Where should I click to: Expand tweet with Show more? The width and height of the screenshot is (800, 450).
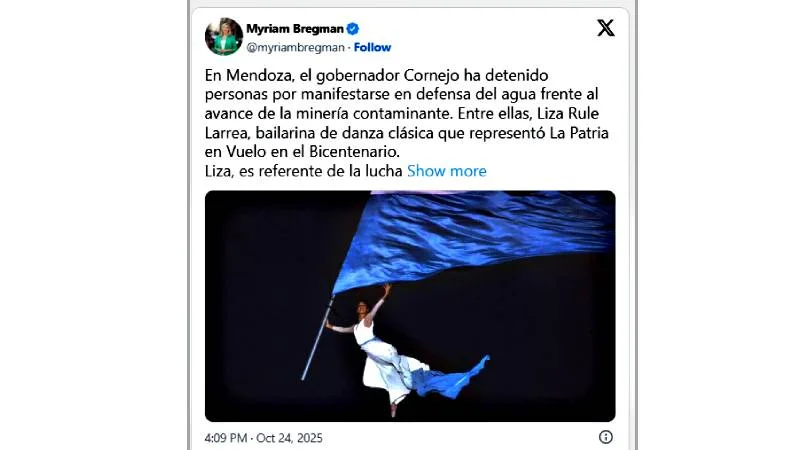(x=446, y=171)
